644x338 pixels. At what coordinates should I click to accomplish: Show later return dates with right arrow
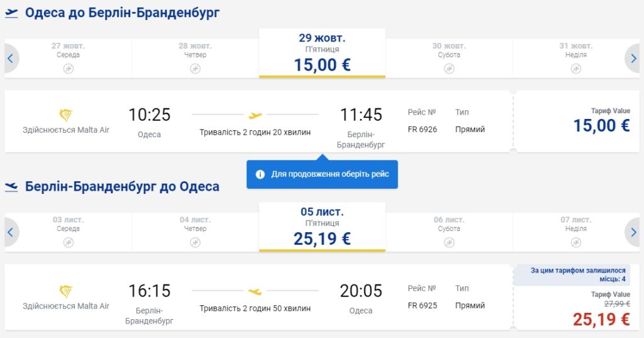tap(633, 232)
